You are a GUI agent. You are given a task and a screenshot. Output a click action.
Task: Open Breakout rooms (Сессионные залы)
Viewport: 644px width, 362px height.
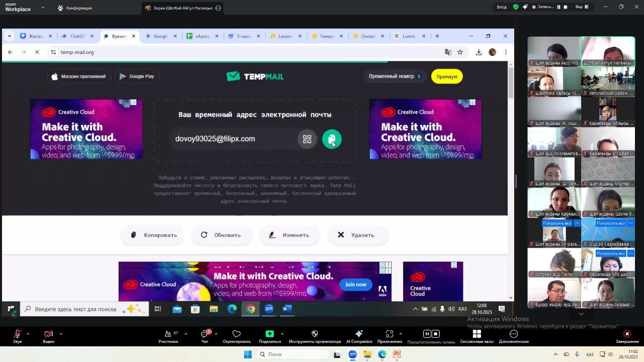(476, 335)
